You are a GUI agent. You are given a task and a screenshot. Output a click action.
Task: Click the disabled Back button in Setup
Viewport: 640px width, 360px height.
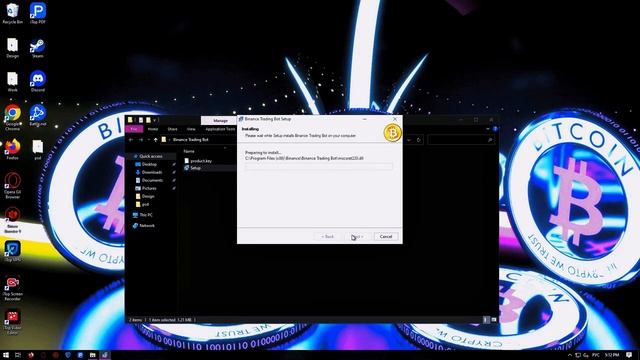(327, 236)
